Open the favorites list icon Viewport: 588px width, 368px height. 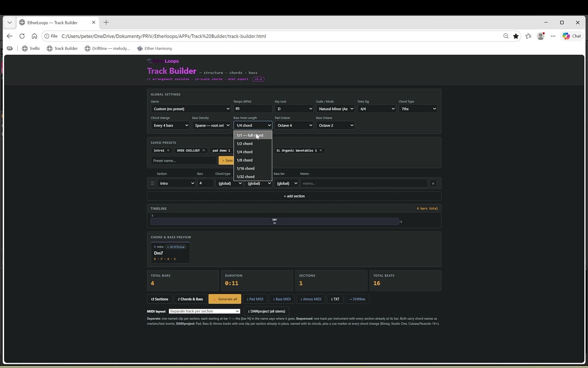click(x=528, y=36)
